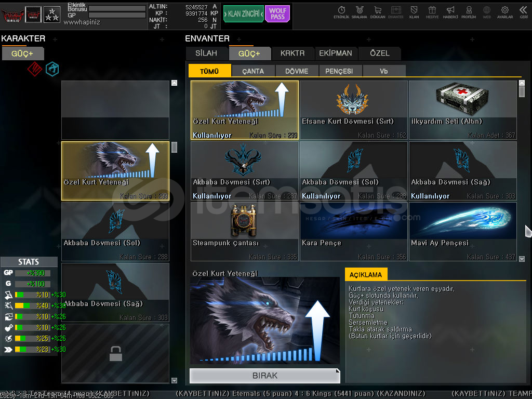
Task: Click the player name wwwhapiniz
Action: pyautogui.click(x=82, y=22)
